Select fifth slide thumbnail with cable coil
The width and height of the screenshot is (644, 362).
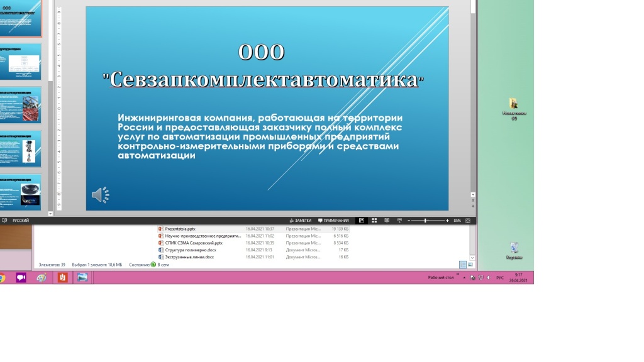point(21,192)
